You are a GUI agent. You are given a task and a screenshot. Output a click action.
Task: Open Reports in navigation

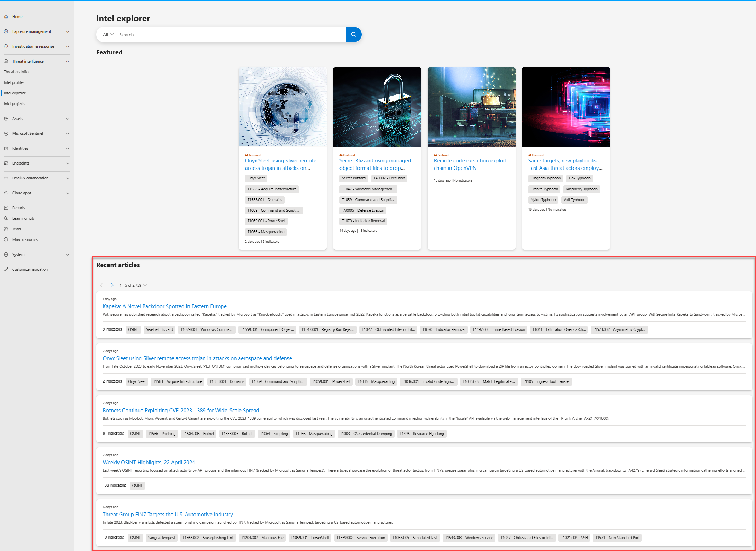click(18, 208)
